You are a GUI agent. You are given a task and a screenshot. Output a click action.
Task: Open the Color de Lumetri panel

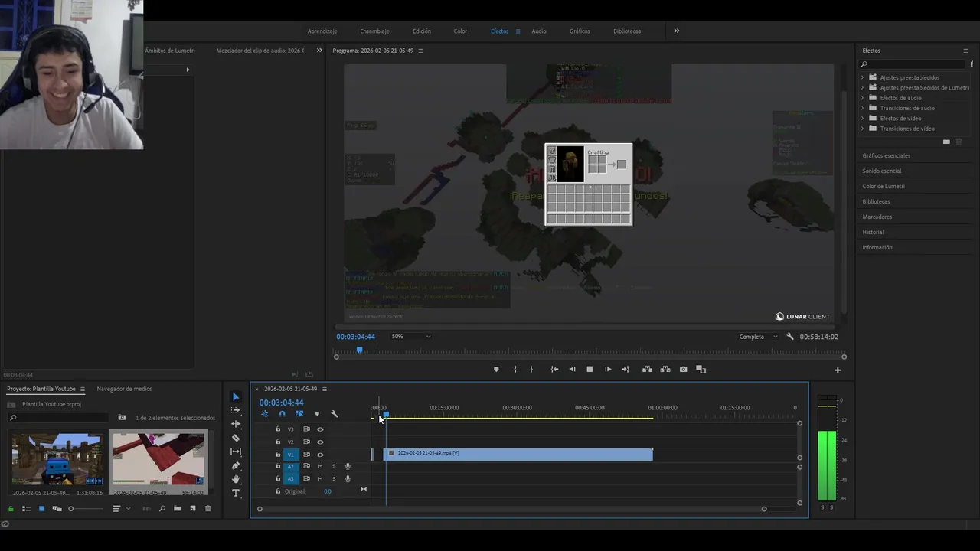pos(883,186)
